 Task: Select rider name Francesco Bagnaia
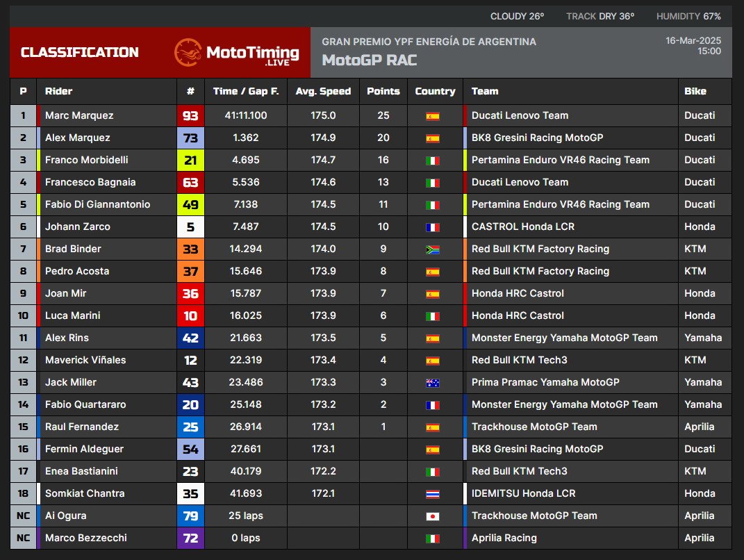(90, 182)
